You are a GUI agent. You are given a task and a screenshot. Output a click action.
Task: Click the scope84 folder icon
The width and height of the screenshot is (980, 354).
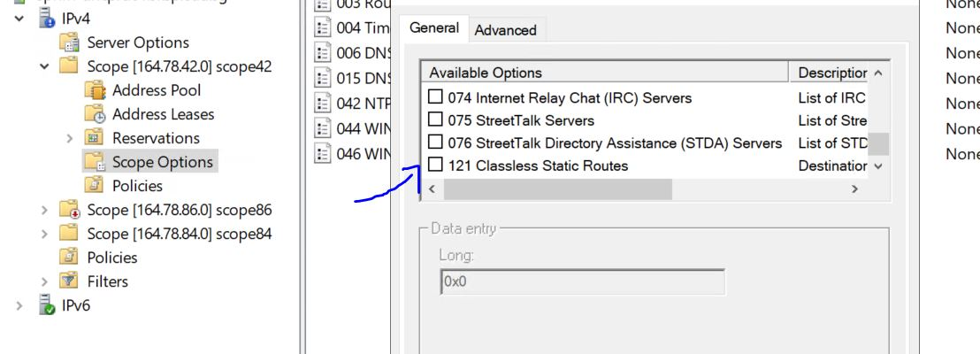[x=69, y=234]
